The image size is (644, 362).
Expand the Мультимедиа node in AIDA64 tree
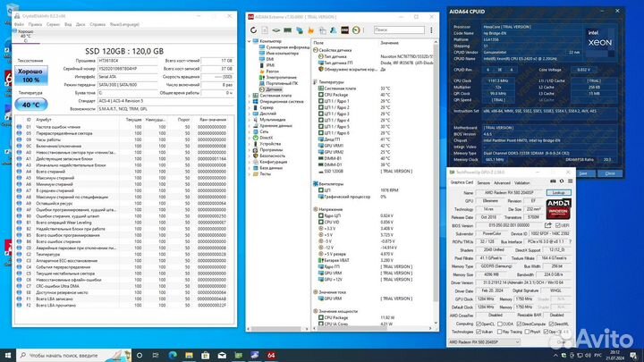click(249, 120)
